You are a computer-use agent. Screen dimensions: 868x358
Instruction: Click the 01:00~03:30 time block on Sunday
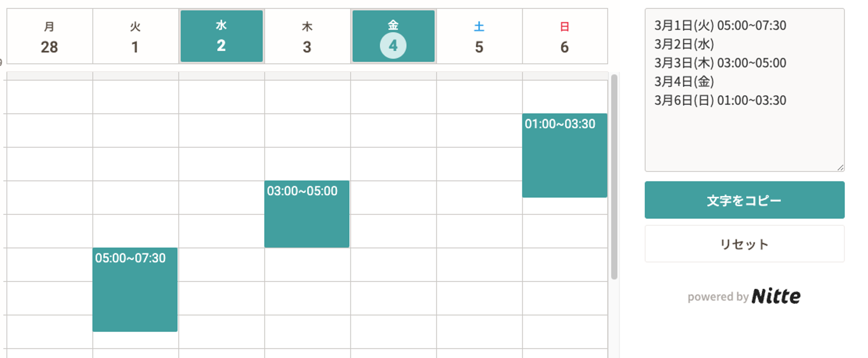click(565, 155)
